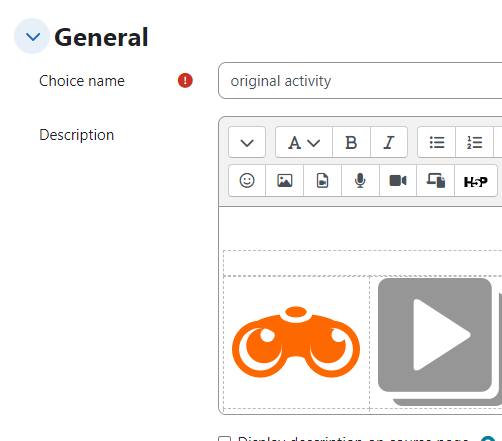502x441 pixels.
Task: Select the orange binoculars image in the editor
Action: [296, 342]
